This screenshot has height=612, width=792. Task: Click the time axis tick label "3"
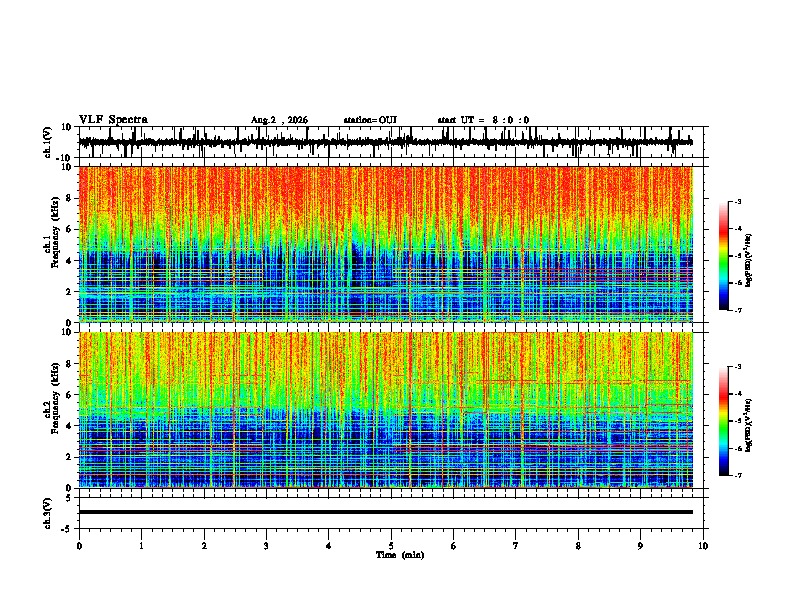266,546
